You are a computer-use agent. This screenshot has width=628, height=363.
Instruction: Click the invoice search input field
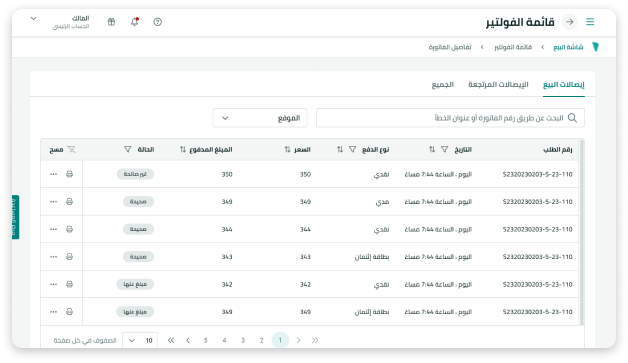pyautogui.click(x=450, y=118)
